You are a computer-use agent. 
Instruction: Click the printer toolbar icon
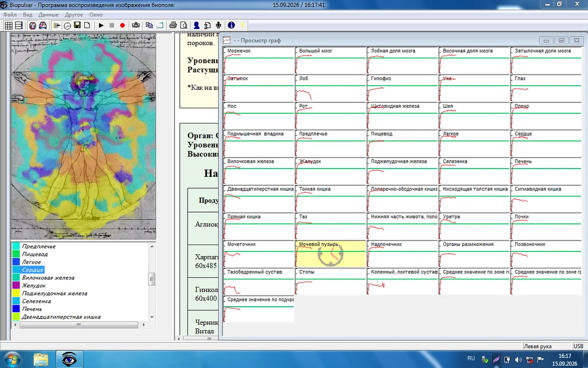point(173,25)
